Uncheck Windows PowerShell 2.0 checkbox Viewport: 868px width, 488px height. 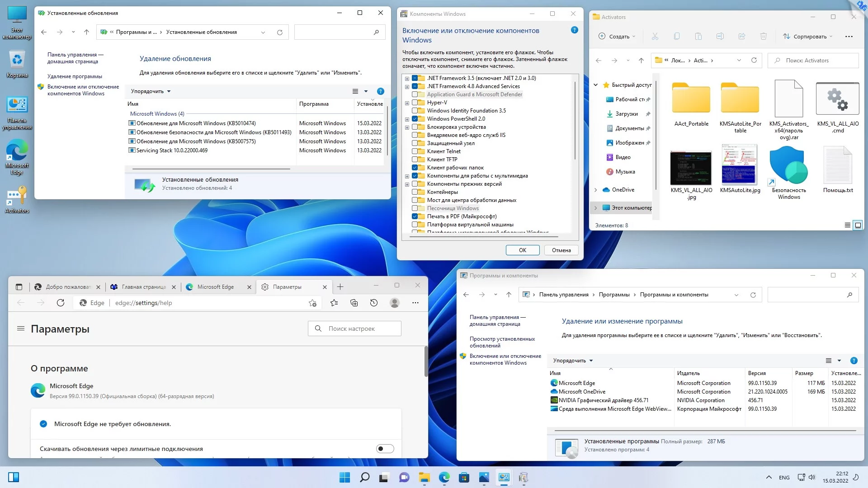coord(415,119)
